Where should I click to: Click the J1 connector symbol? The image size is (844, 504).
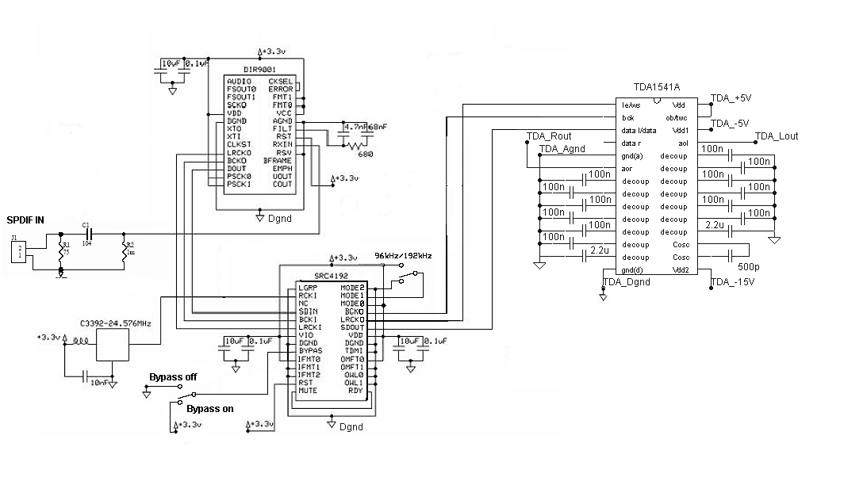coord(18,252)
